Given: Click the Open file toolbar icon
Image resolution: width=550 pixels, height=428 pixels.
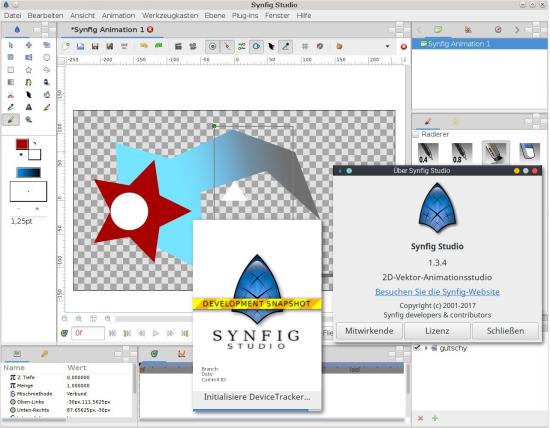Looking at the screenshot, I should [x=81, y=46].
